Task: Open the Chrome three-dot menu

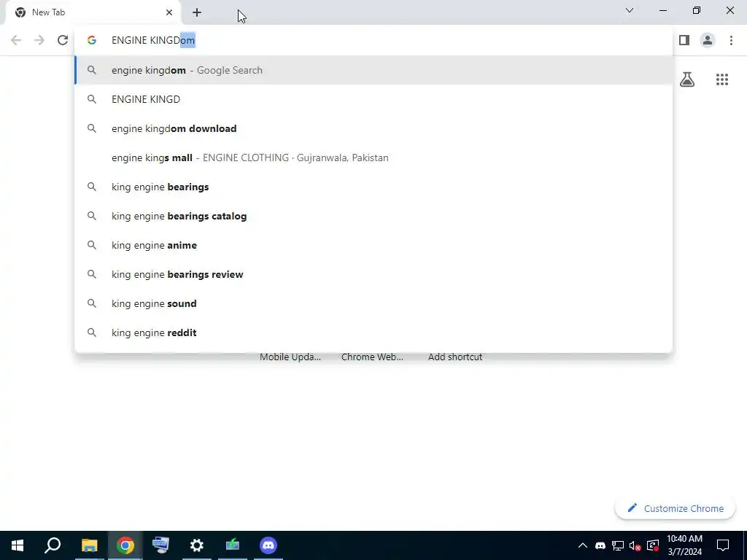Action: [x=731, y=40]
